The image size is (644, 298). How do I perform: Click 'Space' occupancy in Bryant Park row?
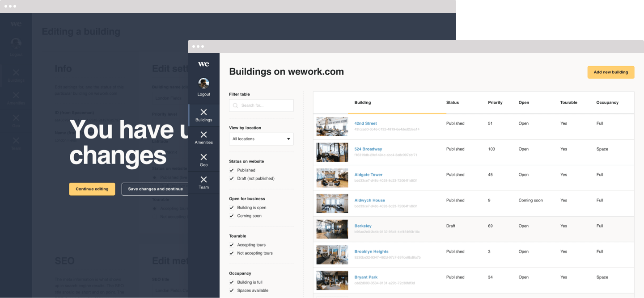point(602,277)
